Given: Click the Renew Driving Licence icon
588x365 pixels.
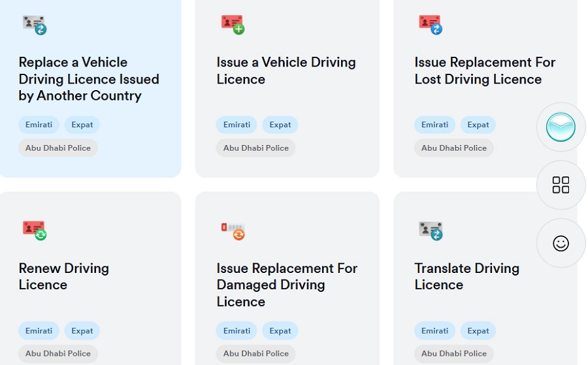Looking at the screenshot, I should point(35,230).
